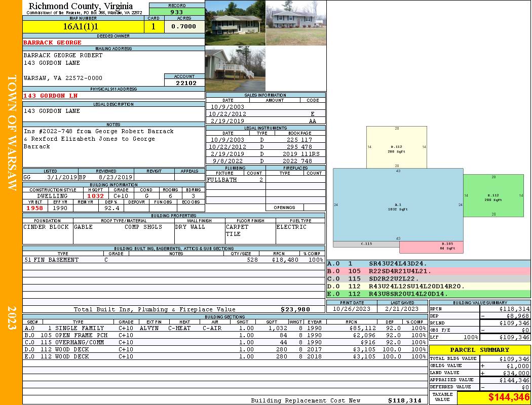Select record number 933

(177, 12)
